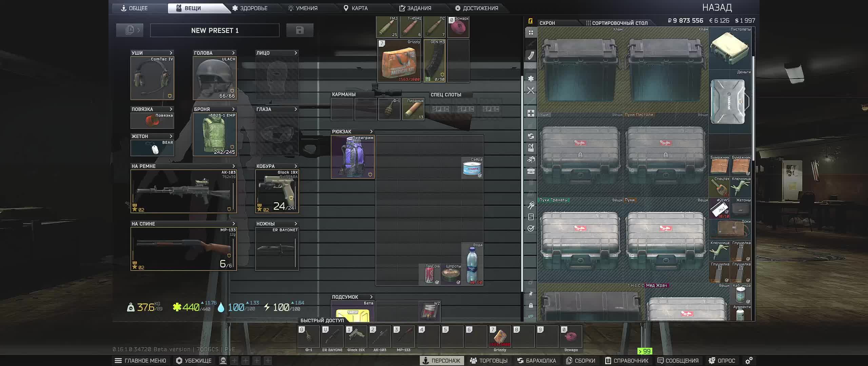The width and height of the screenshot is (868, 366).
Task: Select the Ф-1 grenade in pockets
Action: (389, 109)
